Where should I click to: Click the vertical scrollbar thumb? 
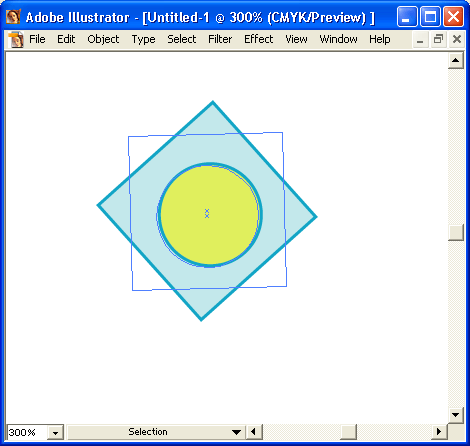pyautogui.click(x=456, y=232)
